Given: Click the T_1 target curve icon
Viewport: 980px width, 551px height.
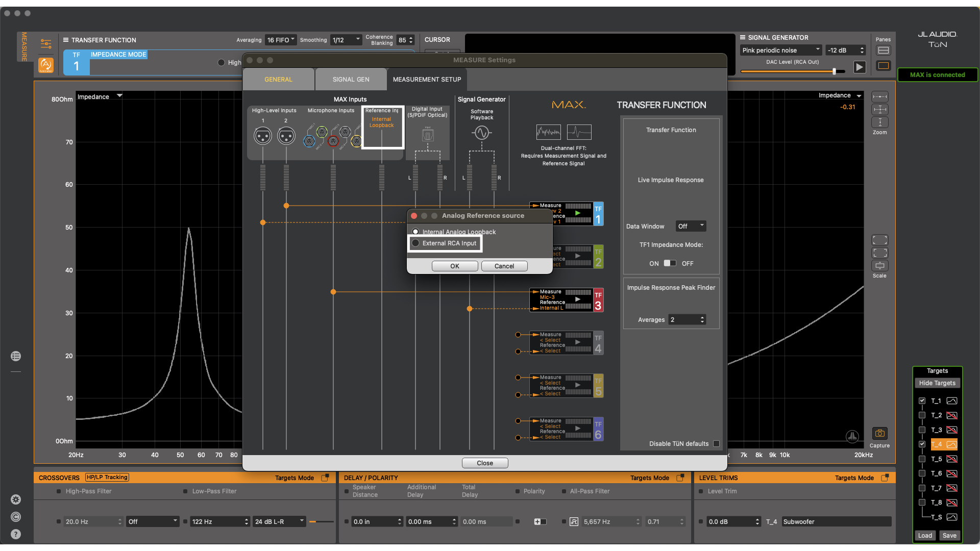Looking at the screenshot, I should pos(951,401).
